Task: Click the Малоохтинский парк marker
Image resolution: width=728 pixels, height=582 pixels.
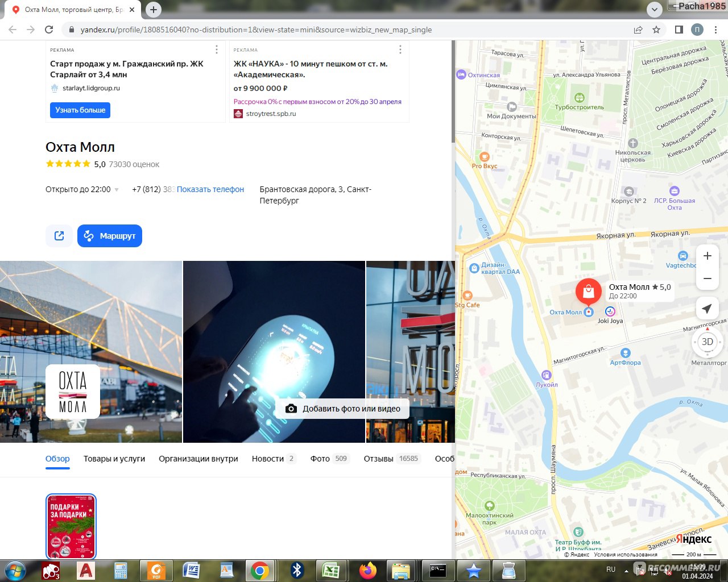Action: (x=489, y=506)
